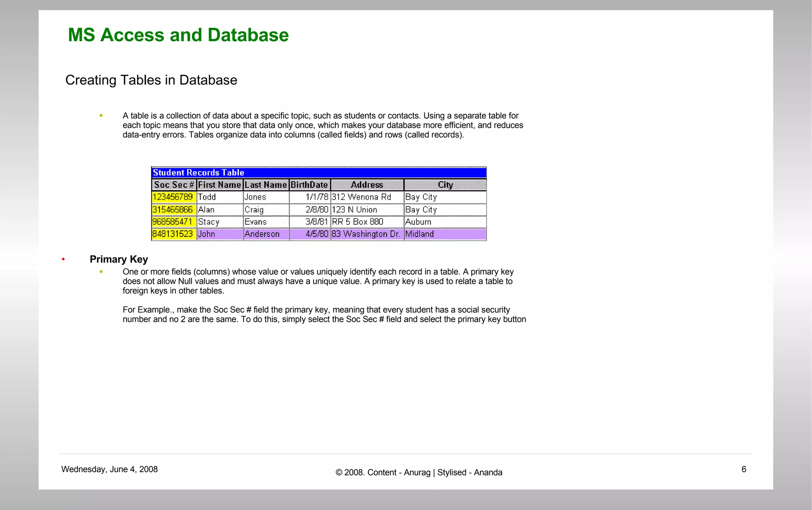
Task: Click the 'Last Name' column header
Action: pyautogui.click(x=266, y=185)
